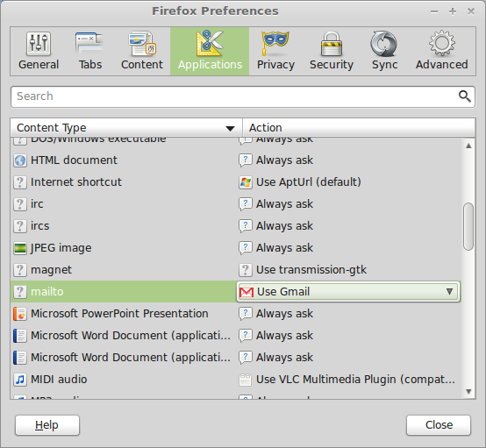Click Always ask for ircs

[284, 226]
